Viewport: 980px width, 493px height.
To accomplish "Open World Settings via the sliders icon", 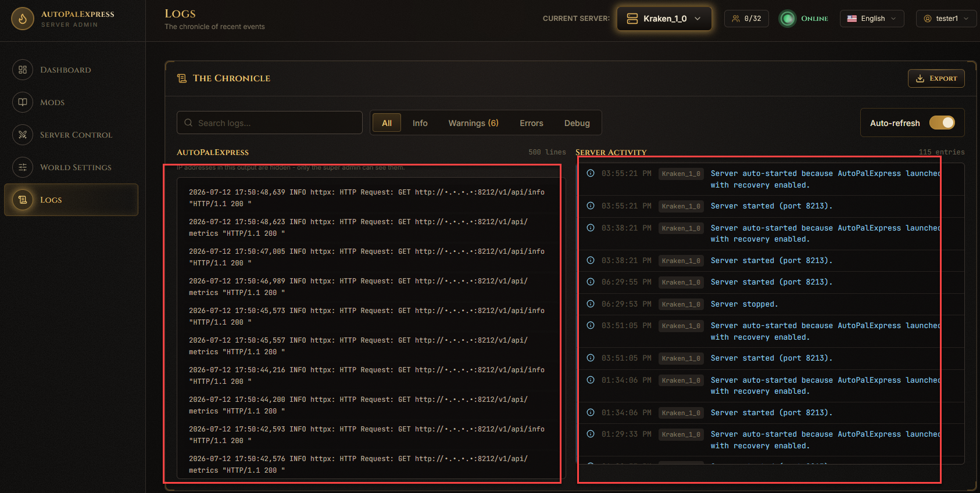I will tap(23, 167).
